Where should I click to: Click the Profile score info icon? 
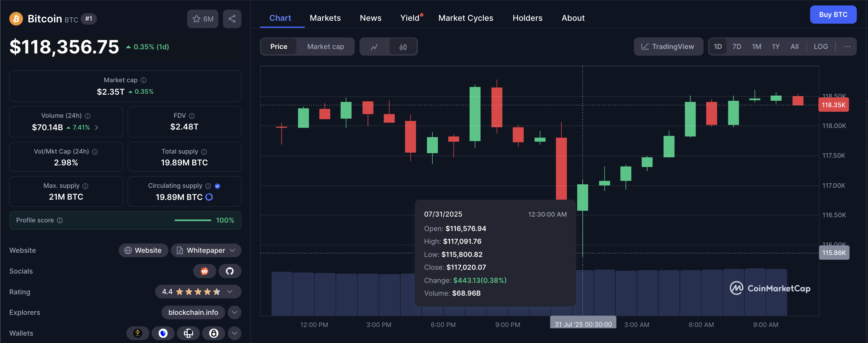tap(59, 220)
